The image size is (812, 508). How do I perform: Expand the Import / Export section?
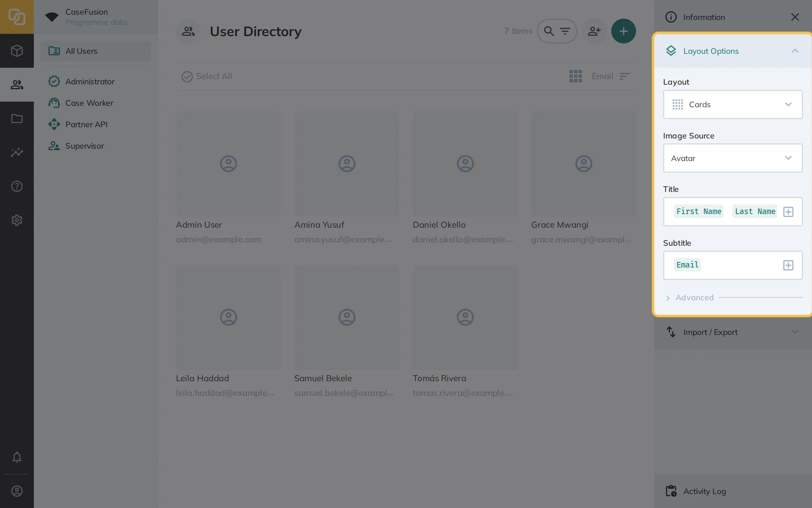[733, 332]
